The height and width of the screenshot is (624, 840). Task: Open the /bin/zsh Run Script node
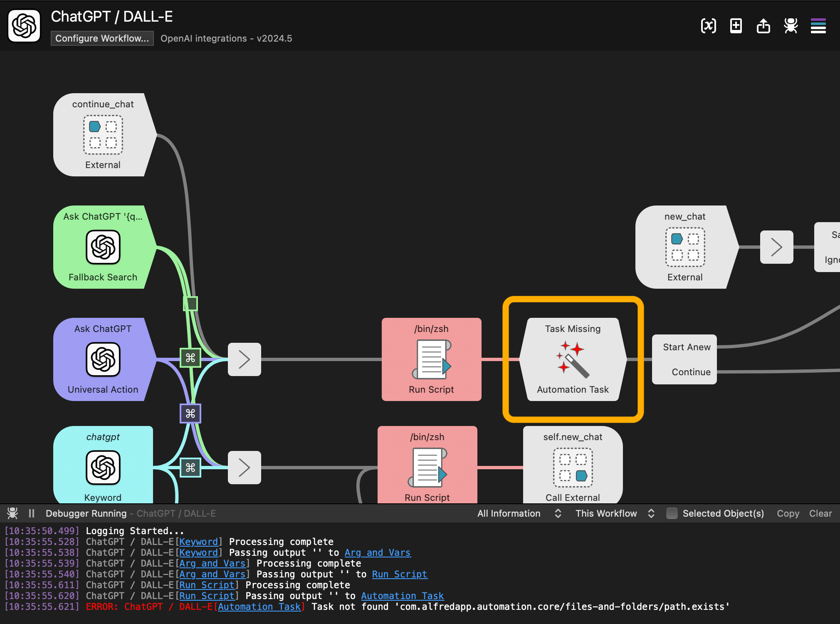431,360
